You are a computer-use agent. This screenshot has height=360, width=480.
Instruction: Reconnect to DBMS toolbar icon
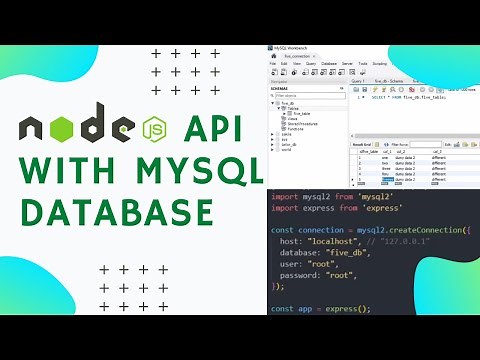[x=363, y=72]
